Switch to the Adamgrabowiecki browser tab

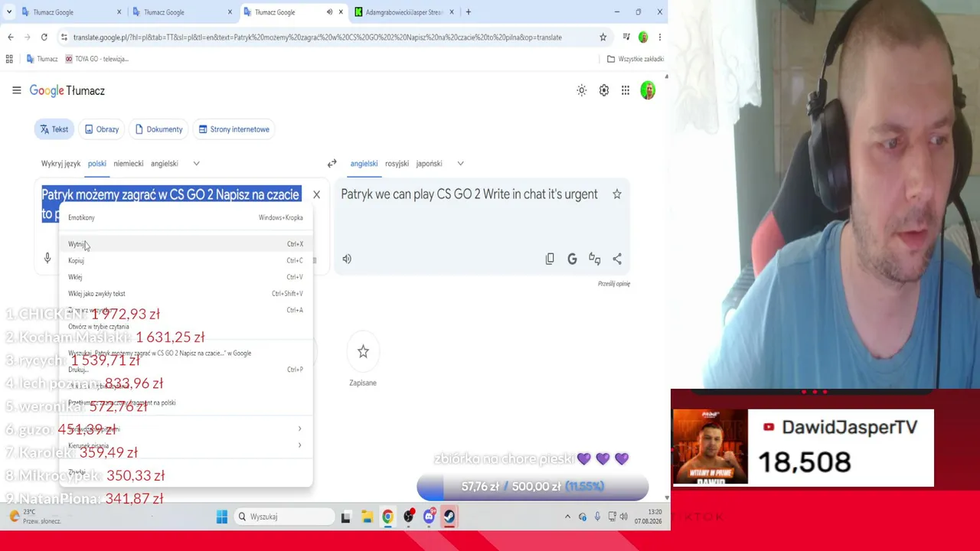click(404, 12)
